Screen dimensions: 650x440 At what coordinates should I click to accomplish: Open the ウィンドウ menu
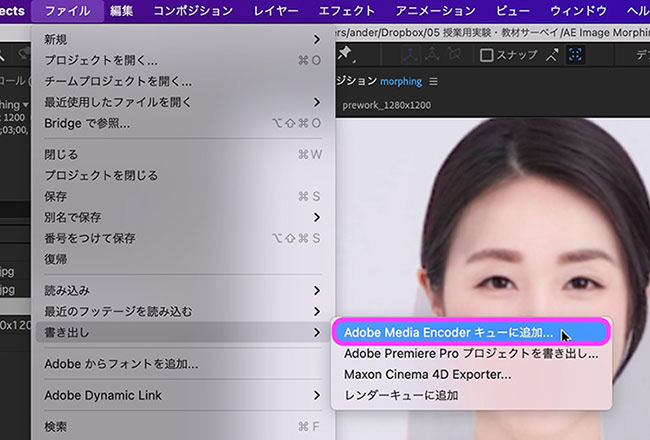[578, 11]
